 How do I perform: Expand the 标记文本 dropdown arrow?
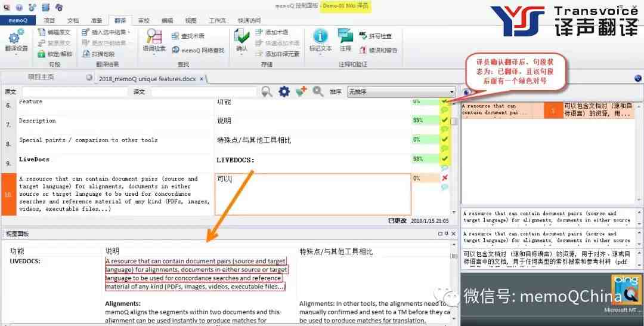[x=320, y=54]
